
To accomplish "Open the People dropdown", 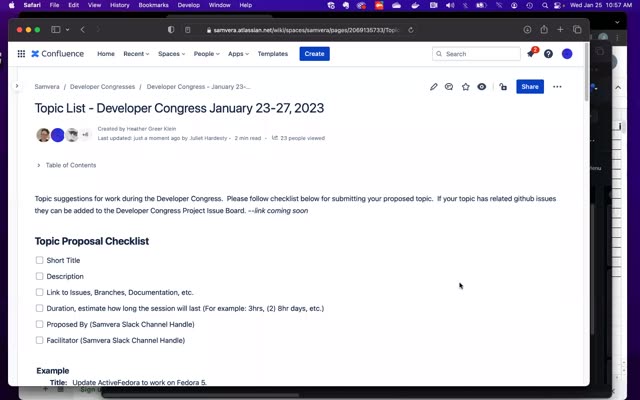I will (x=207, y=54).
